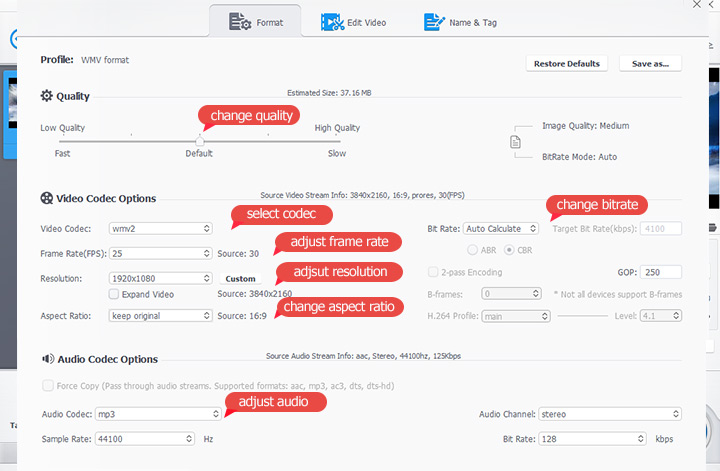Viewport: 720px width, 471px height.
Task: Close the settings dialog with X
Action: 697,4
